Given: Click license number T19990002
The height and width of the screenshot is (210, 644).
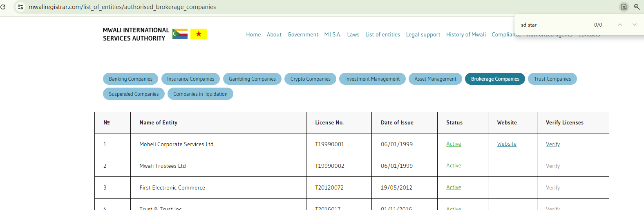Looking at the screenshot, I should tap(329, 166).
